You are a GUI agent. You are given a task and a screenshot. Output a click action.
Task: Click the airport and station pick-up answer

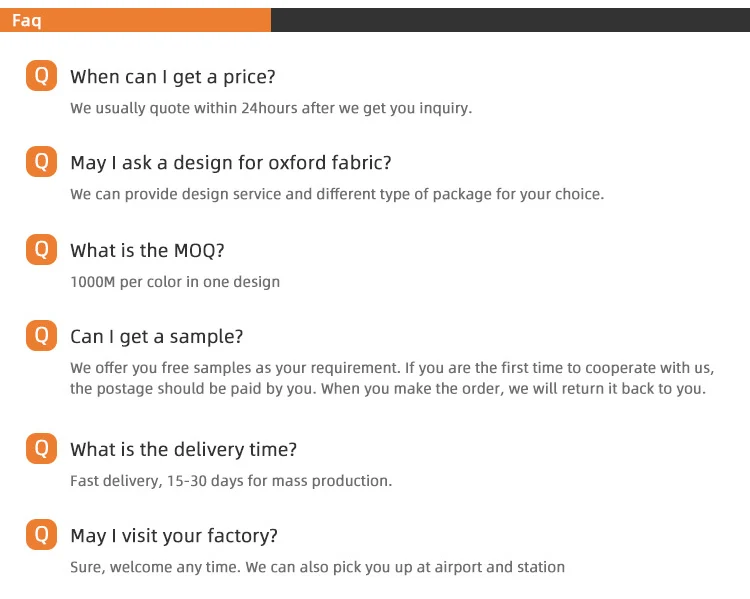tap(317, 567)
